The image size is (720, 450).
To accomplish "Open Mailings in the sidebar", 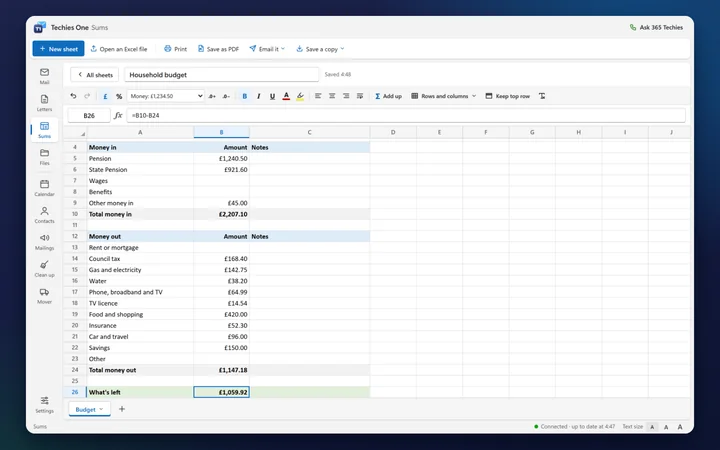I will click(44, 242).
